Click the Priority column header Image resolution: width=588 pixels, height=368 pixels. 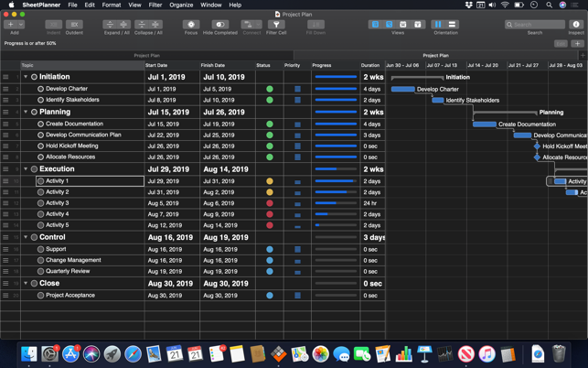click(x=293, y=66)
